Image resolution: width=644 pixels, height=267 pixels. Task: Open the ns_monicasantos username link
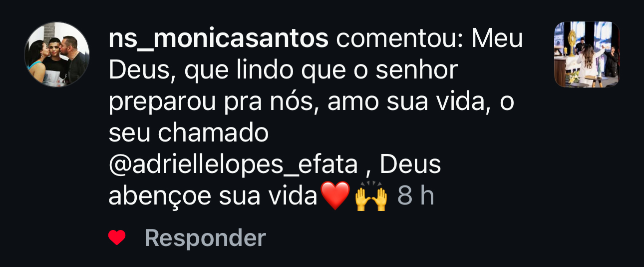219,40
